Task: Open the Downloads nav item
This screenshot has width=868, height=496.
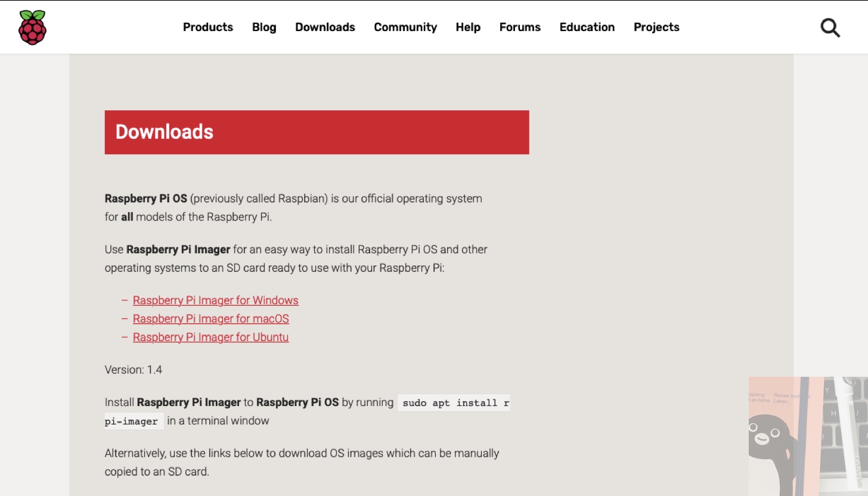Action: (x=325, y=27)
